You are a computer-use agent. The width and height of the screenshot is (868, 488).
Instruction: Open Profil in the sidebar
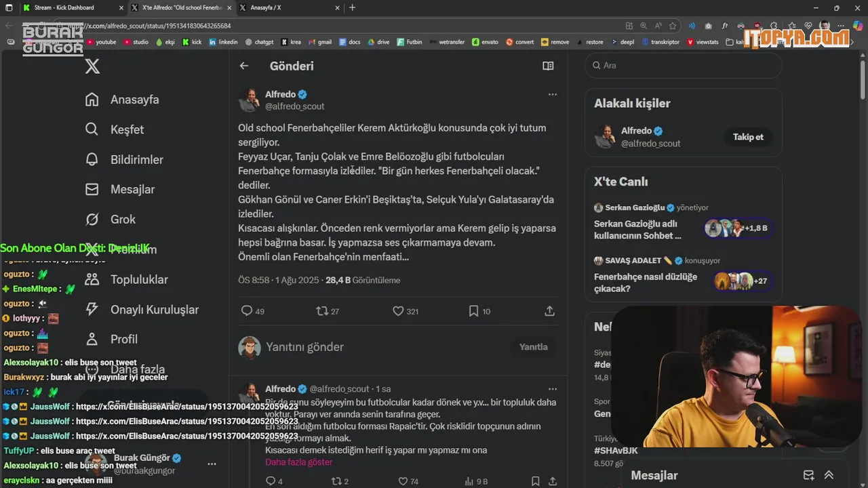click(x=111, y=339)
